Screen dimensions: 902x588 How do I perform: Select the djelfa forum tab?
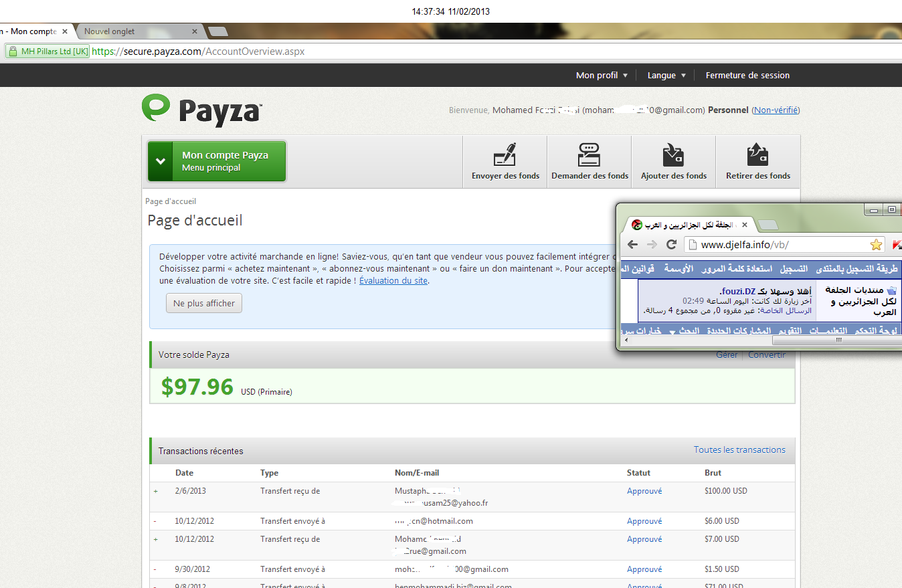point(689,225)
